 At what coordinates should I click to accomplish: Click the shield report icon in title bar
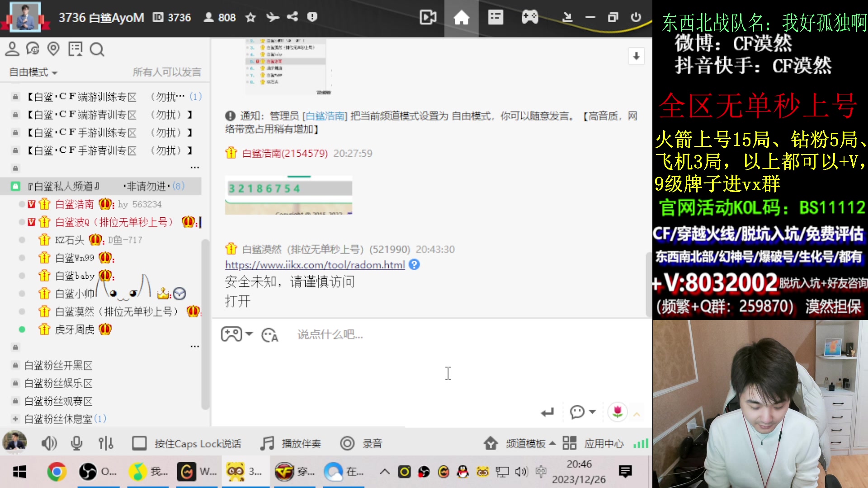312,17
